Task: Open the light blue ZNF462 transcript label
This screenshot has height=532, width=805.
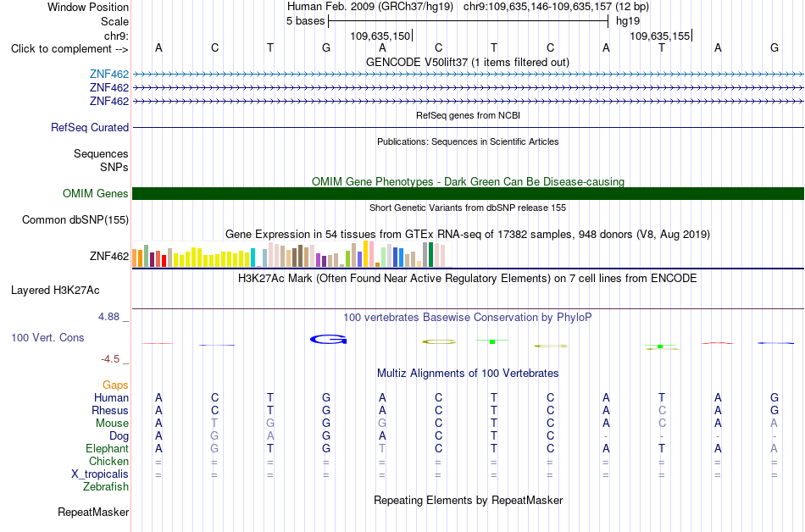Action: pyautogui.click(x=108, y=75)
